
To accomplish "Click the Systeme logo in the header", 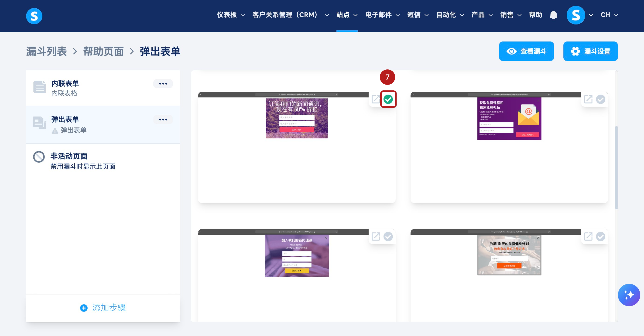I will click(34, 16).
